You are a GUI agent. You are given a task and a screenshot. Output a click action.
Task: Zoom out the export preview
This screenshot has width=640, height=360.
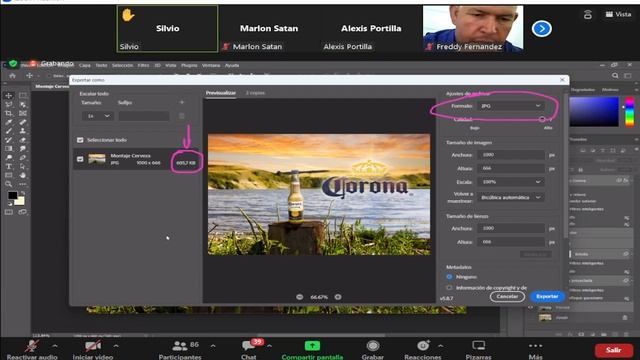[300, 297]
